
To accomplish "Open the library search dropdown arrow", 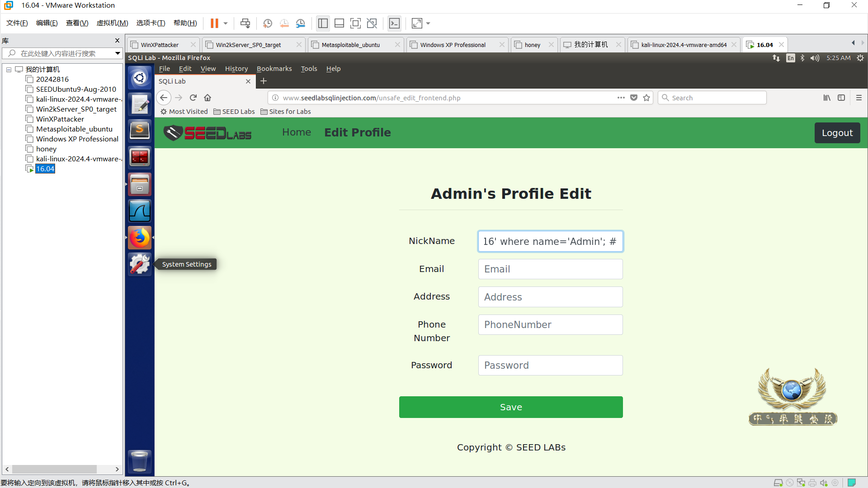I will click(118, 53).
